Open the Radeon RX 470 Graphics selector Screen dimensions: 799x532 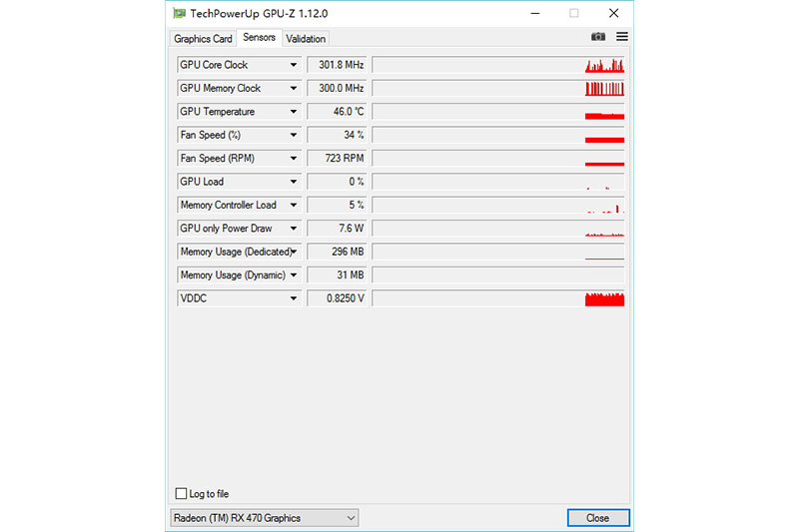point(264,518)
